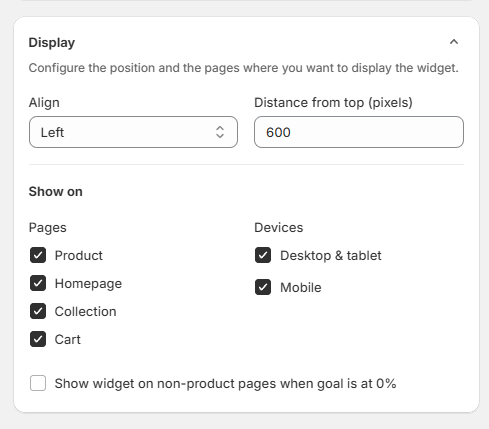Screen dimensions: 489x429
Task: Focus the Distance from top pixels field
Action: [359, 132]
